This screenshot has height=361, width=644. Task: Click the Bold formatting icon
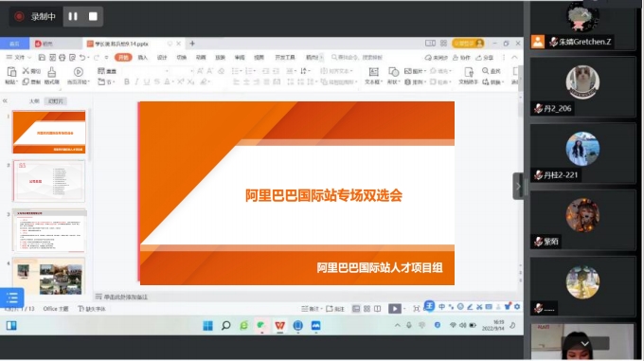coord(127,81)
